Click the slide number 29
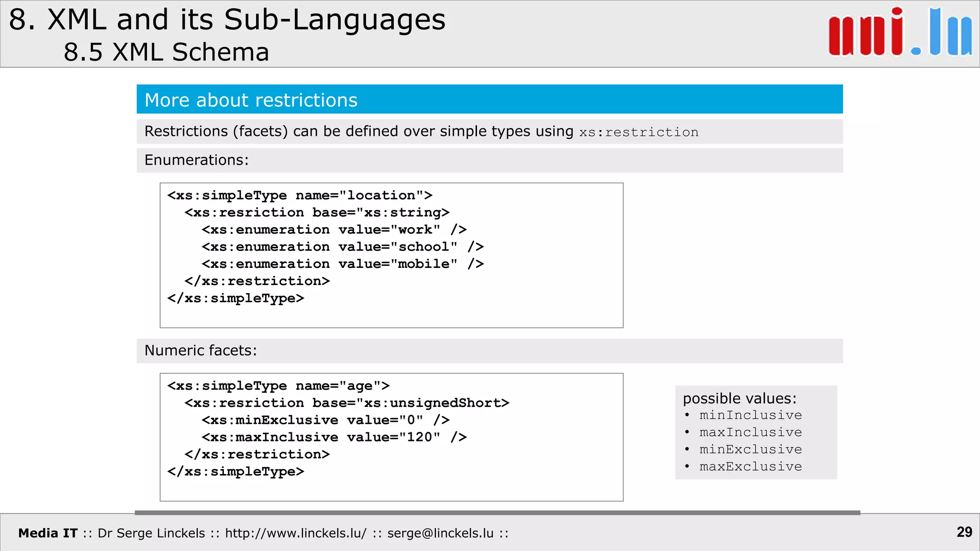The width and height of the screenshot is (980, 551). click(x=964, y=532)
